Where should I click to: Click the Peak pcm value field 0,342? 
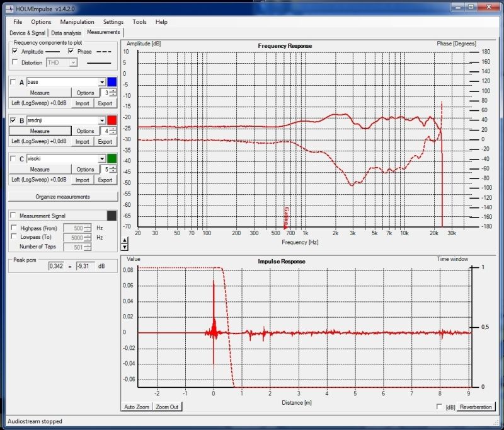[56, 266]
